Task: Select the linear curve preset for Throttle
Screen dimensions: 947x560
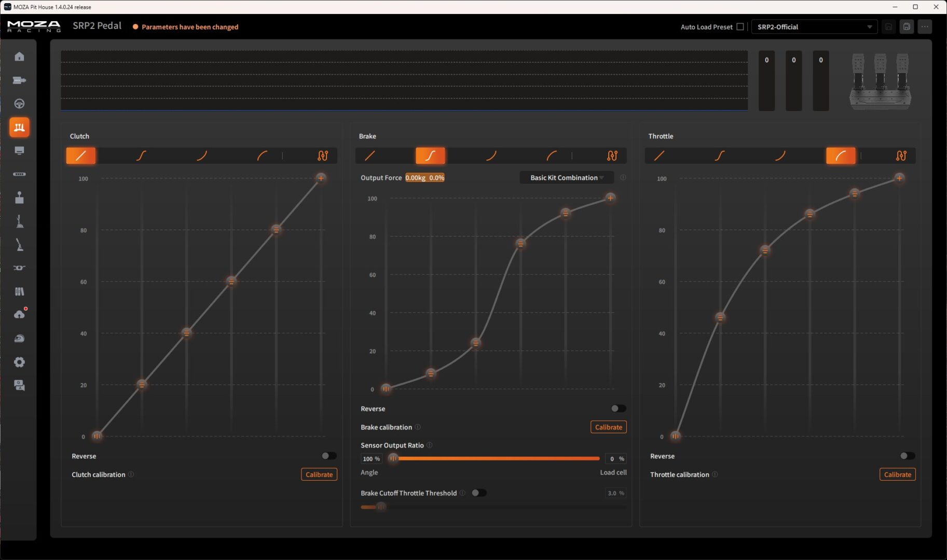Action: (659, 156)
